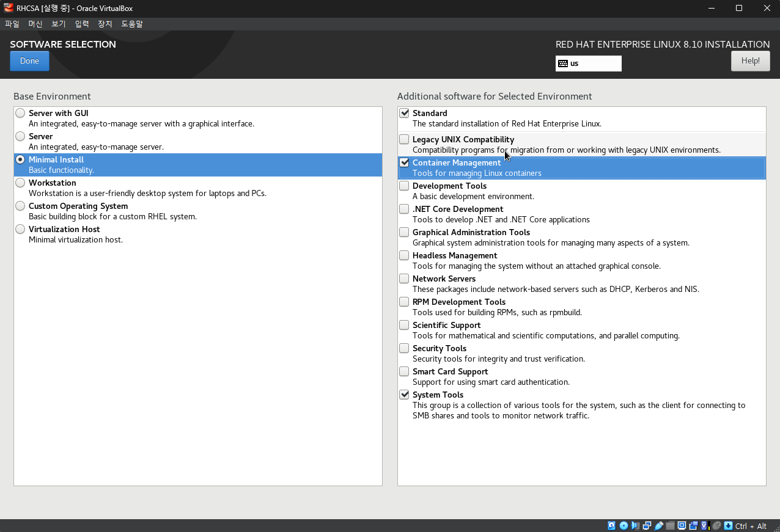The width and height of the screenshot is (780, 532).
Task: Click System Tools SMB shares description text
Action: 579,410
